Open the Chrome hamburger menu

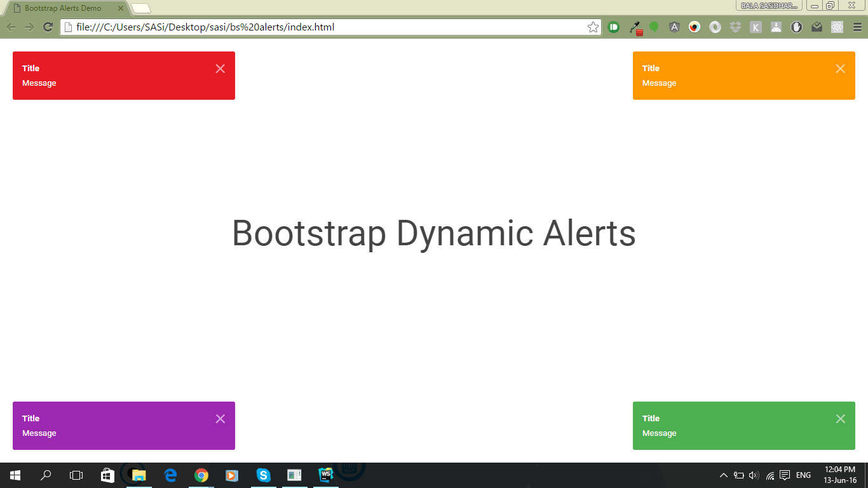point(857,27)
